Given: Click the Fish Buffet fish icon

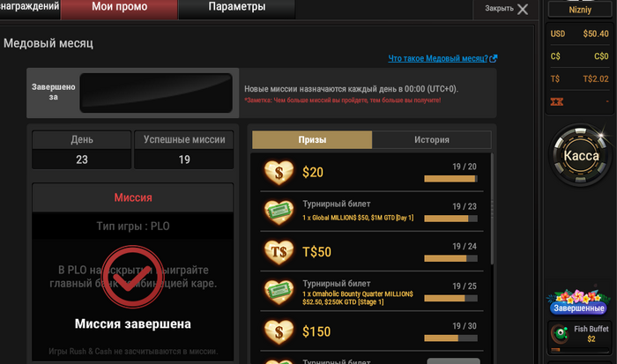Looking at the screenshot, I should [x=560, y=334].
